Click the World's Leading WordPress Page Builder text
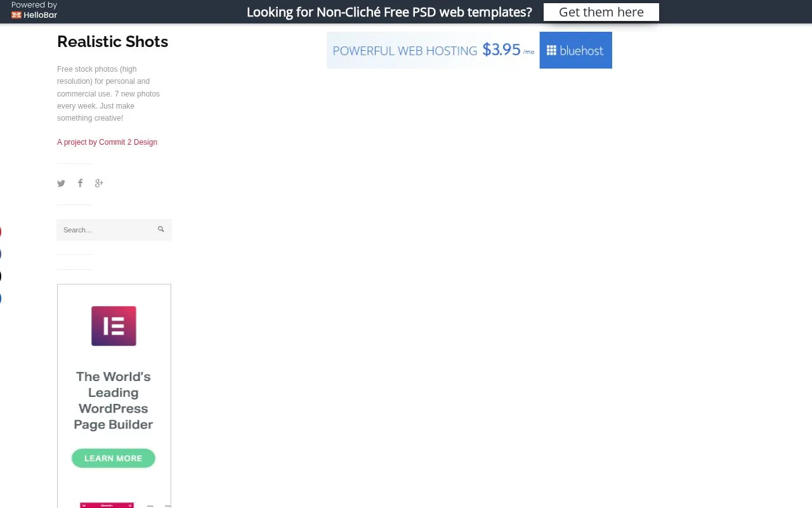 [x=114, y=401]
